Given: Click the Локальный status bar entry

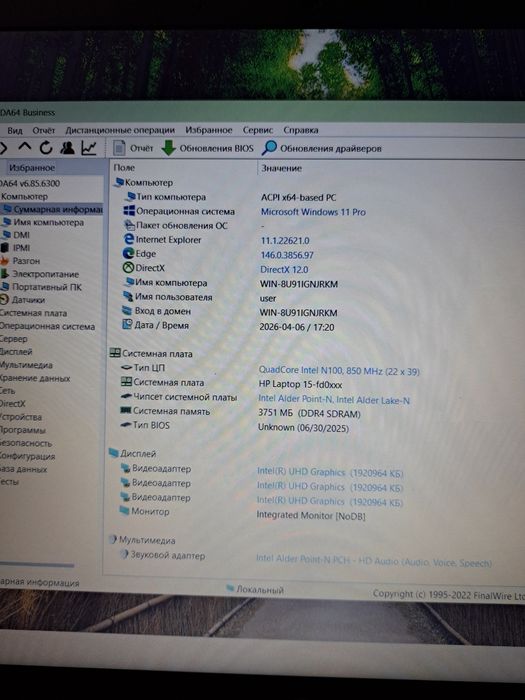Looking at the screenshot, I should coord(255,589).
